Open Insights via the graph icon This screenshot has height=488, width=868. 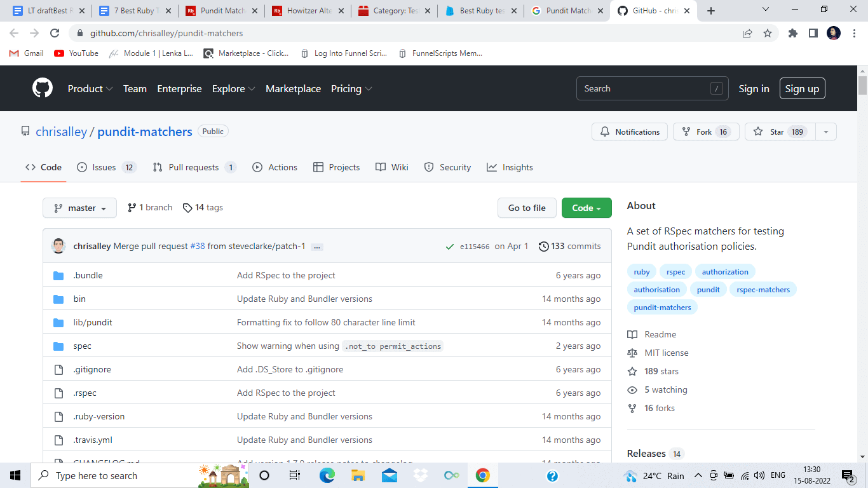[491, 167]
